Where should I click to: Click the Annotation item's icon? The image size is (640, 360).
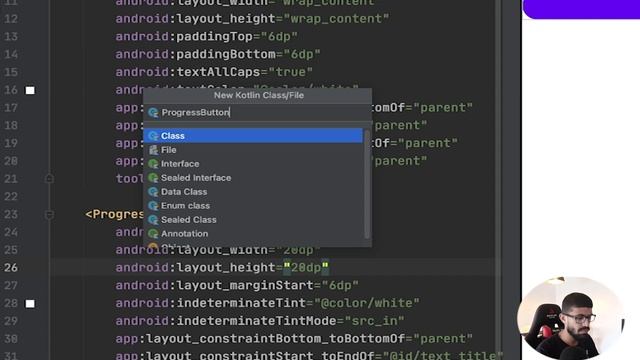153,233
